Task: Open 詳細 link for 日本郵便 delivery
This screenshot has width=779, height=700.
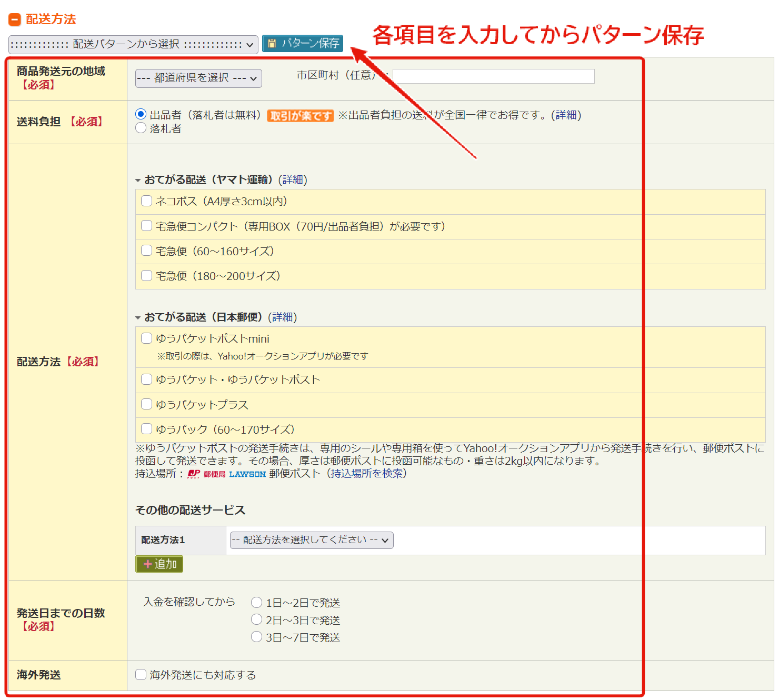Action: click(283, 317)
